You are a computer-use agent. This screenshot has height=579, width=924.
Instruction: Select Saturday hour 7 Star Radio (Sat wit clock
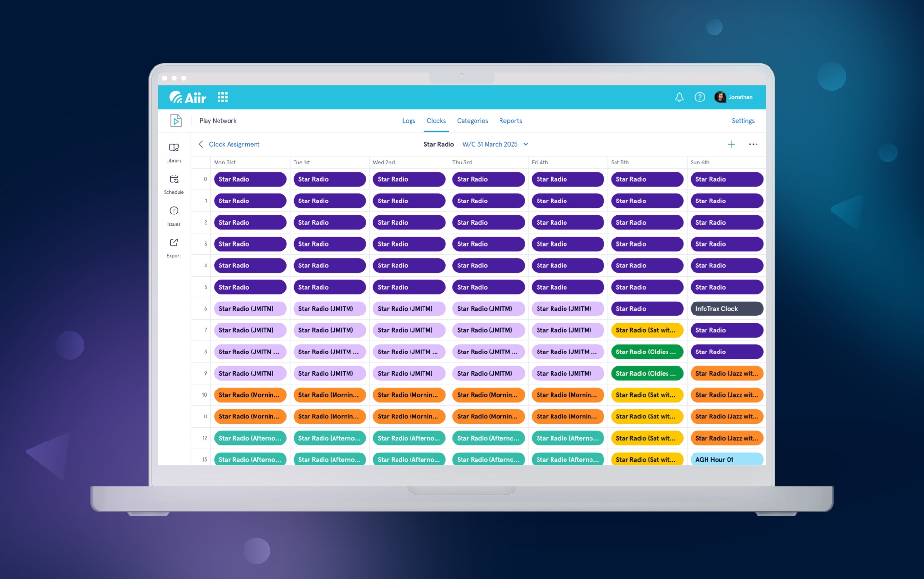647,330
